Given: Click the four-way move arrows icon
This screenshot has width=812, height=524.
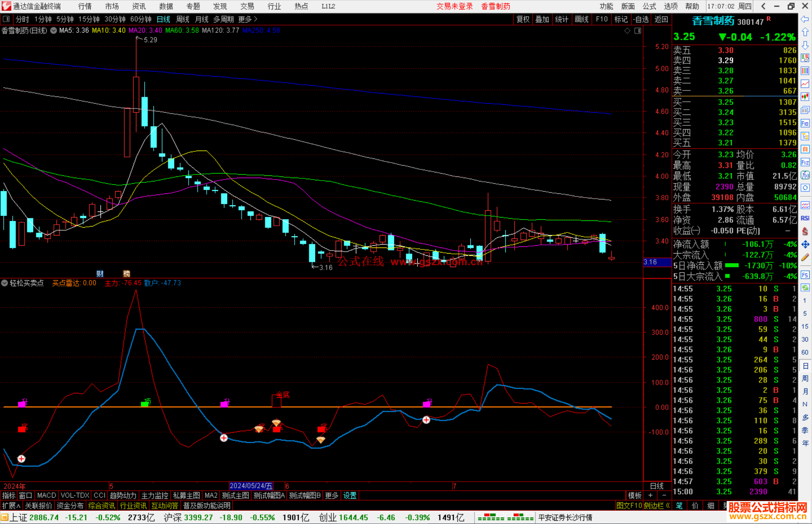Looking at the screenshot, I should pyautogui.click(x=805, y=245).
